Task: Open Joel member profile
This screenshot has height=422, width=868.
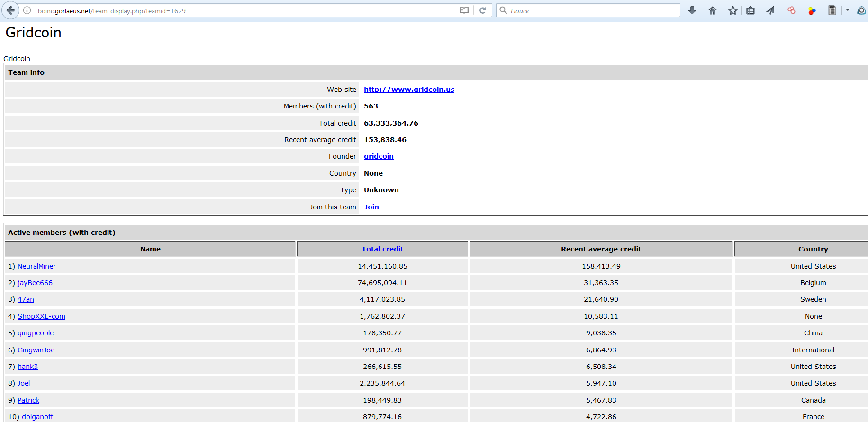Action: [24, 383]
